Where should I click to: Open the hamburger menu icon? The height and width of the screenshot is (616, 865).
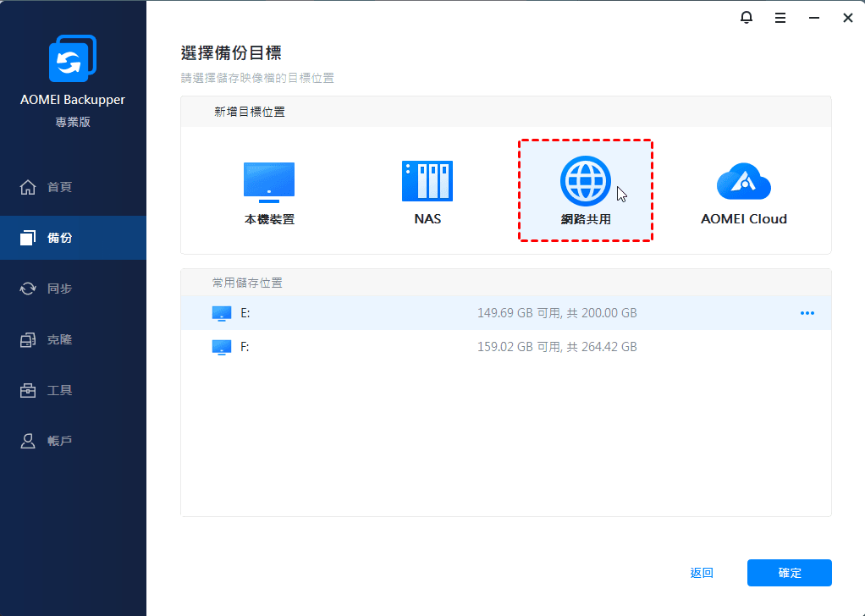point(780,18)
